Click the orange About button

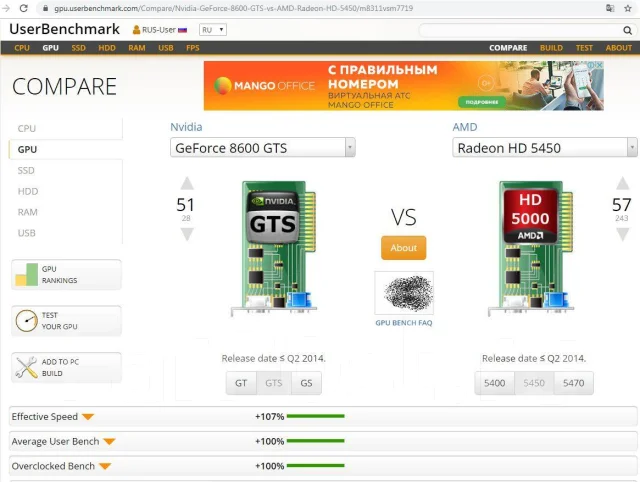click(x=404, y=248)
